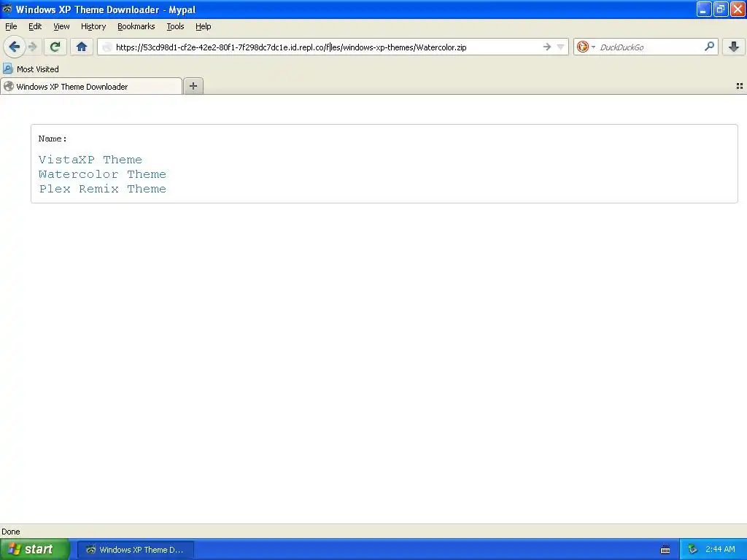Open the Most Visited bookmarks folder
Viewport: 747px width, 560px height.
tap(31, 69)
